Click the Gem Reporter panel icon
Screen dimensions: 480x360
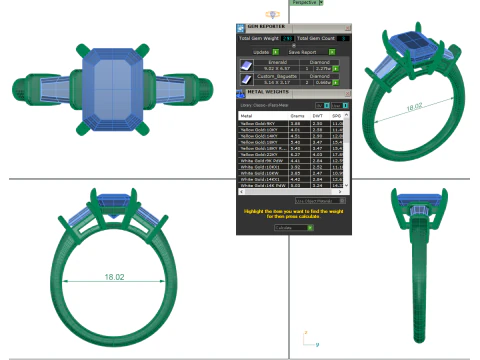[x=241, y=28]
